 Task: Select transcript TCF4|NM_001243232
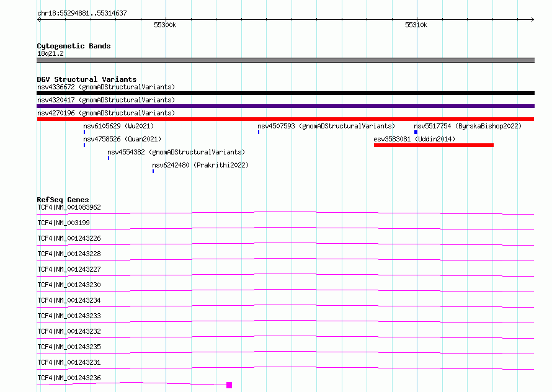(69, 331)
